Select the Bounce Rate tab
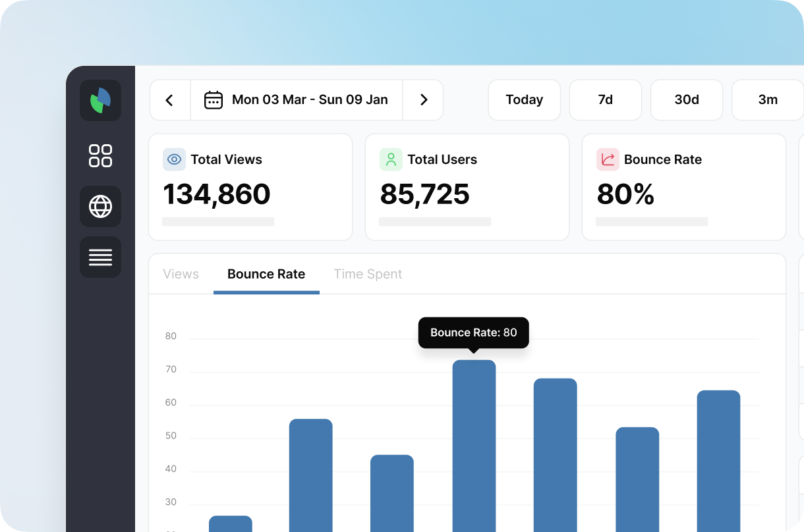 tap(266, 274)
